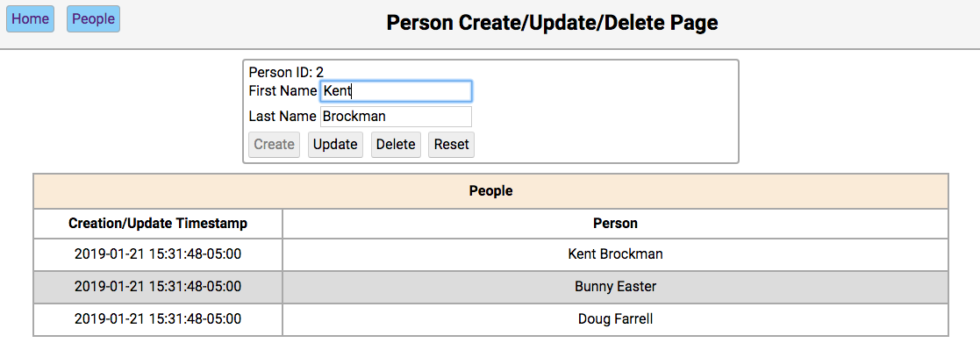Click the Person column header

click(x=616, y=223)
